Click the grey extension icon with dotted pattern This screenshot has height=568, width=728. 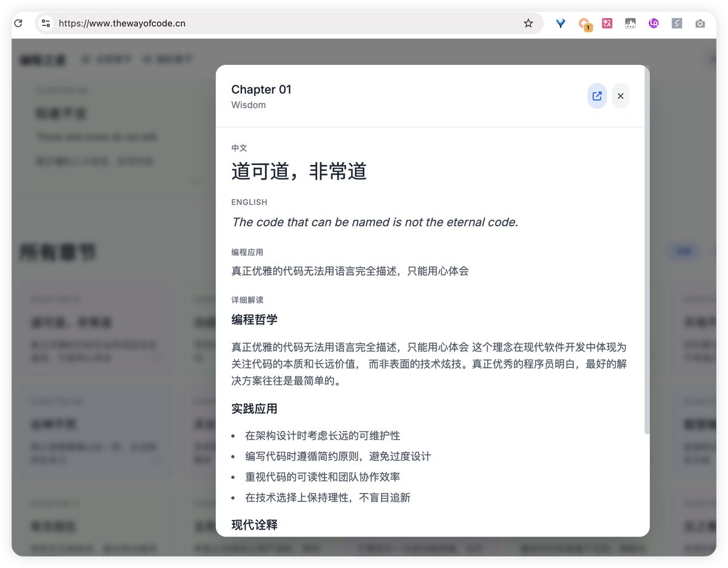click(x=630, y=23)
